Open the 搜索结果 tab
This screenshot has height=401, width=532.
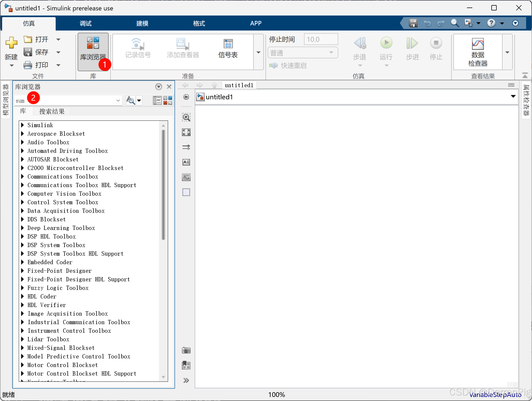(52, 111)
